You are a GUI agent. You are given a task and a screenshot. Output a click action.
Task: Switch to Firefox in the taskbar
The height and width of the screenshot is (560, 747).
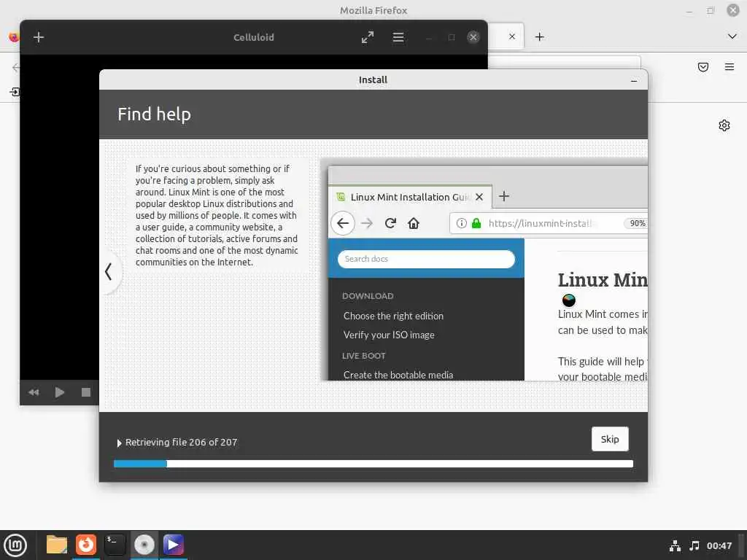pos(86,545)
